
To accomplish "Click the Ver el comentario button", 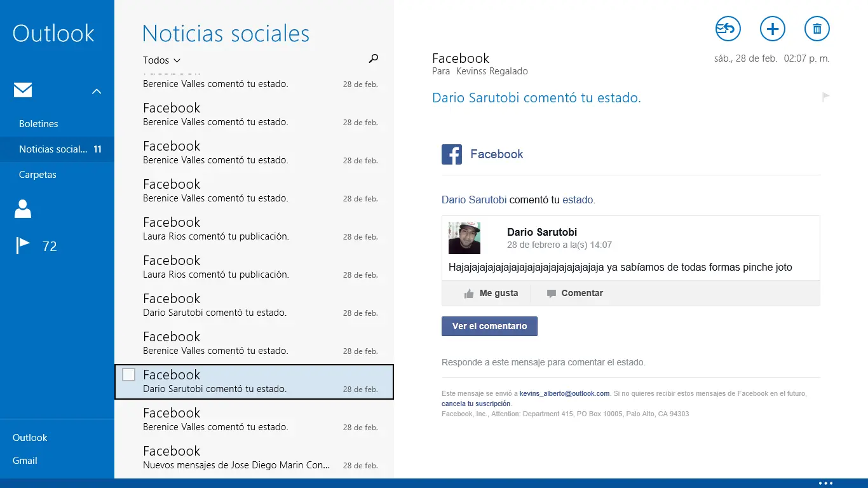I will (489, 326).
